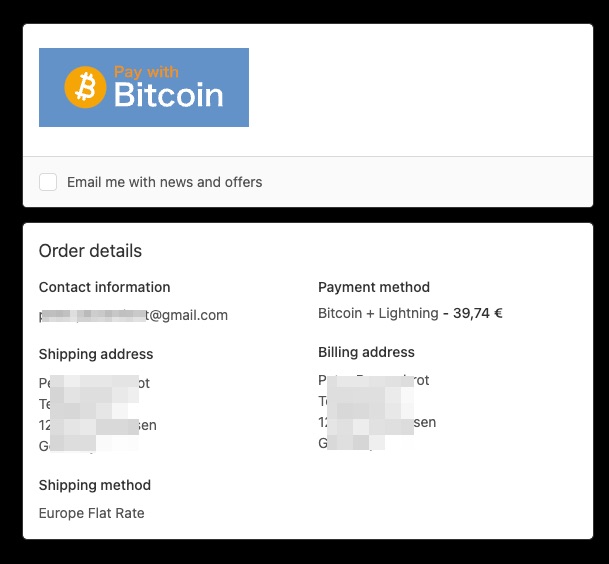Click the Pay with Bitcoin banner button

point(144,87)
